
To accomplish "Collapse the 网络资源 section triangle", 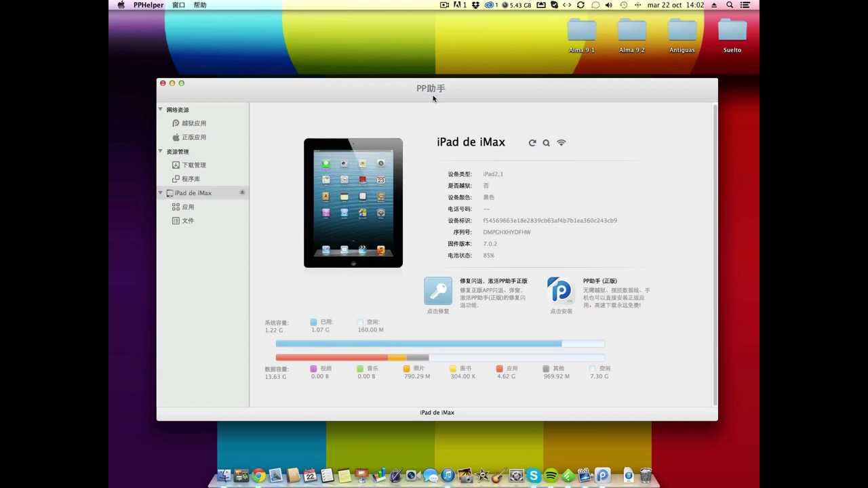I will pyautogui.click(x=161, y=109).
